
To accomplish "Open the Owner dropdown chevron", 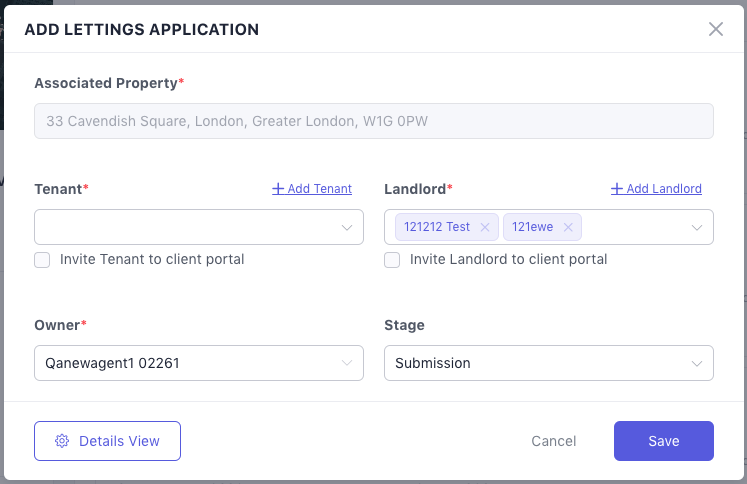I will click(347, 363).
